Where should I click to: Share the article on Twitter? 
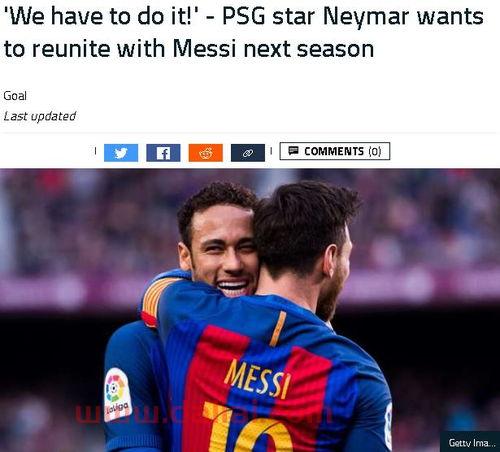(x=121, y=153)
